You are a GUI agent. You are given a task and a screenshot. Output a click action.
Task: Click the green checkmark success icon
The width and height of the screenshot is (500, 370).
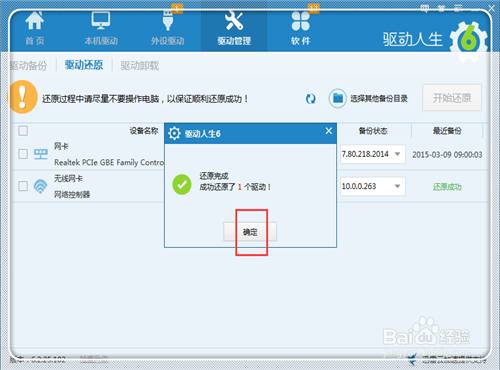(182, 184)
